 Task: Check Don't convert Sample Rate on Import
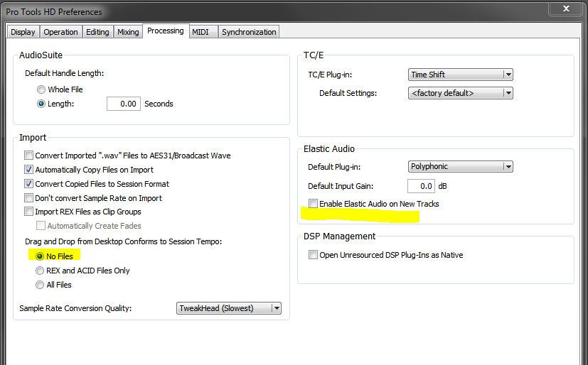[29, 197]
